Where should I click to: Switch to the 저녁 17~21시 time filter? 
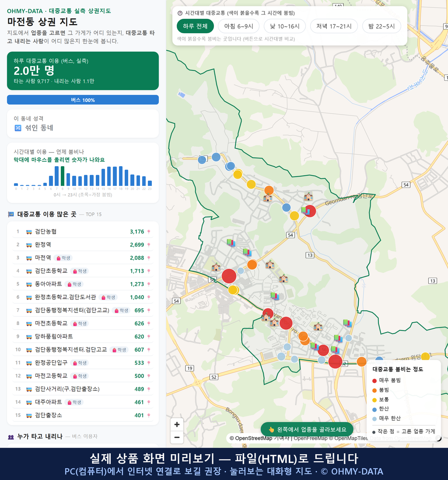[334, 26]
